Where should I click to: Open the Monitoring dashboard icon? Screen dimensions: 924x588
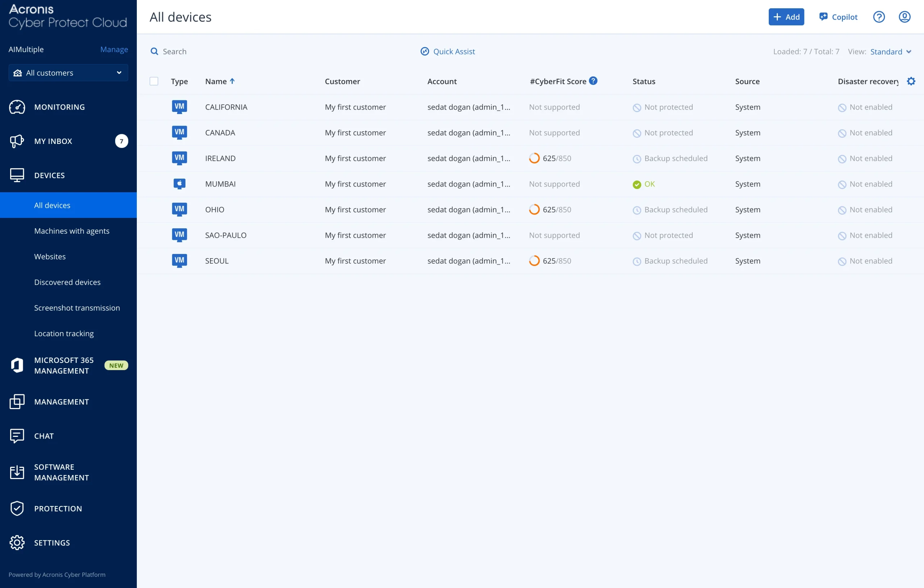(x=17, y=107)
